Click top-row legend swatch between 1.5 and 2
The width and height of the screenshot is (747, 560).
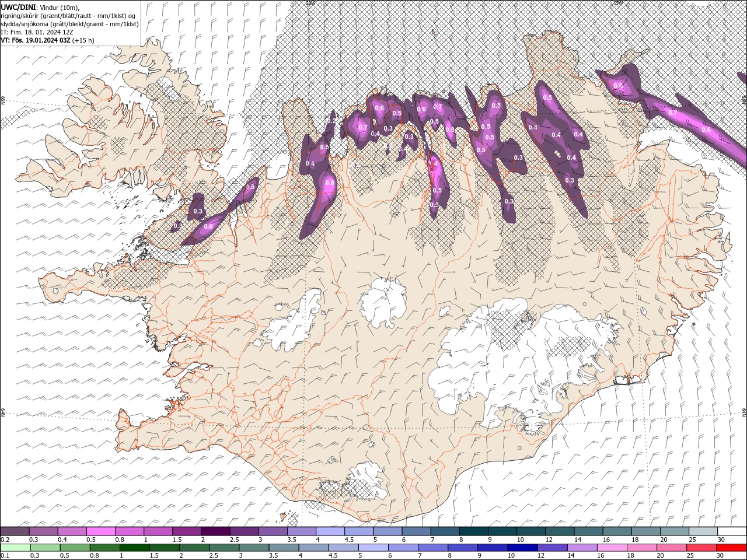point(186,531)
